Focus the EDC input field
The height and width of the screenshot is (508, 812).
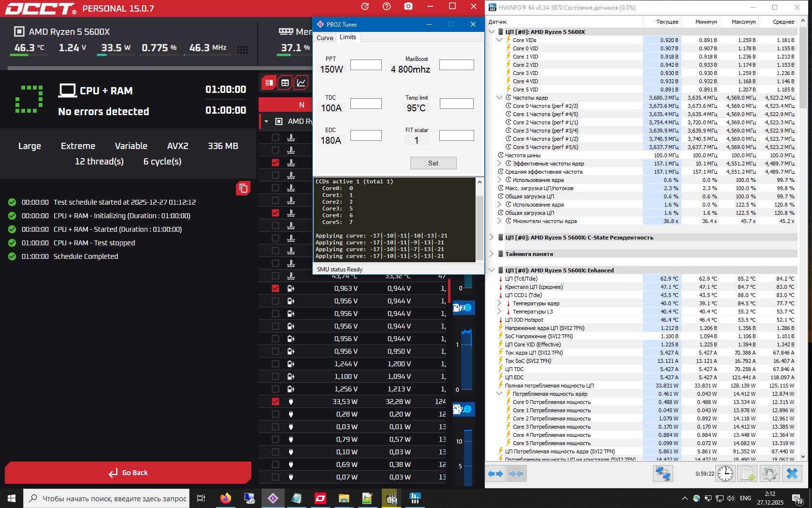pyautogui.click(x=366, y=135)
